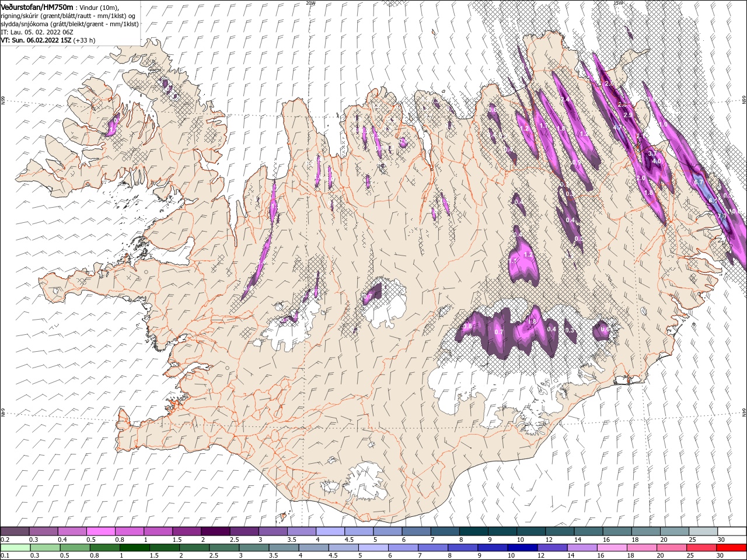This screenshot has width=747, height=560.
Task: Pick snow legend swatch between 0.2 and 0.3
Action: pyautogui.click(x=15, y=531)
